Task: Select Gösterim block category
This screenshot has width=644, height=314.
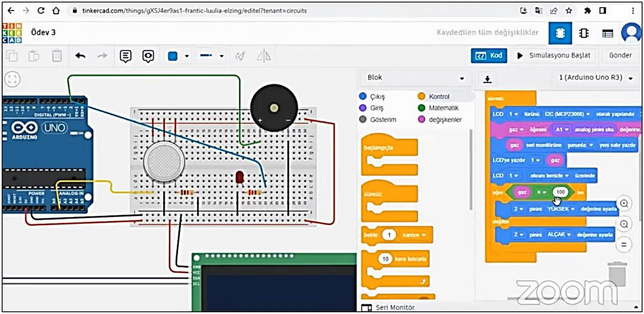Action: [x=378, y=120]
